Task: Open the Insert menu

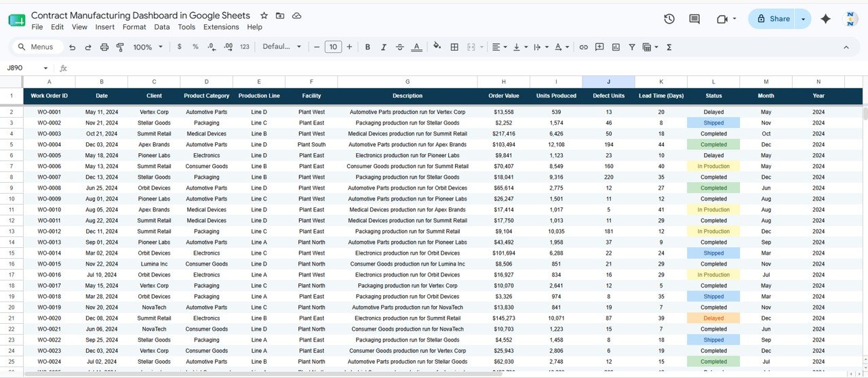Action: [x=105, y=27]
